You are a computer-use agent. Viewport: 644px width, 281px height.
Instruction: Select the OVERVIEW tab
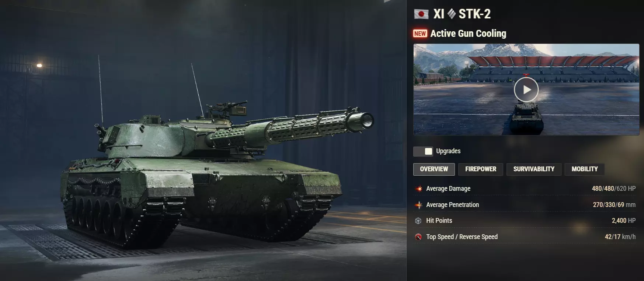[434, 169]
